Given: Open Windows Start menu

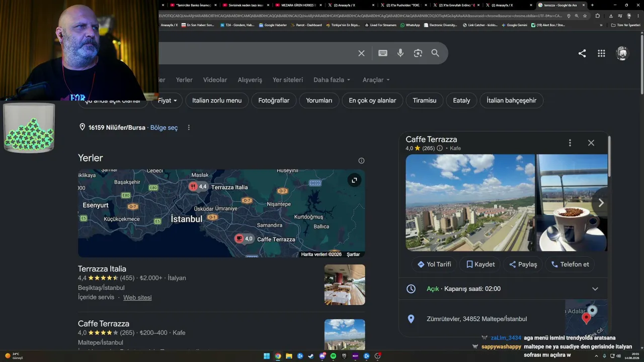Looking at the screenshot, I should point(267,356).
